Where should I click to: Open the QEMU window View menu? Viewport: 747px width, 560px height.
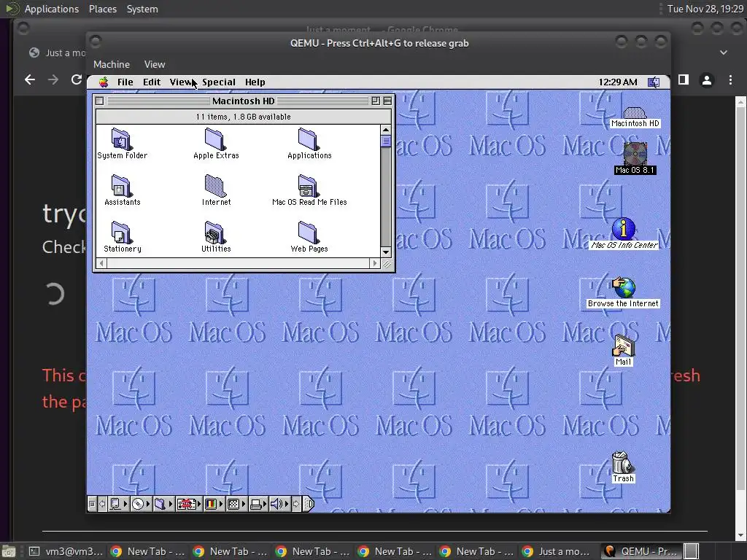[x=155, y=64]
